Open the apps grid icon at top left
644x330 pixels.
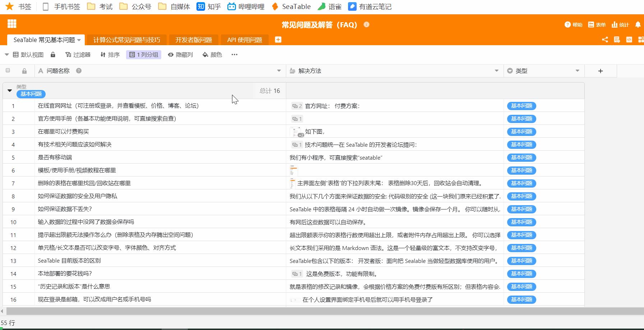pos(12,24)
